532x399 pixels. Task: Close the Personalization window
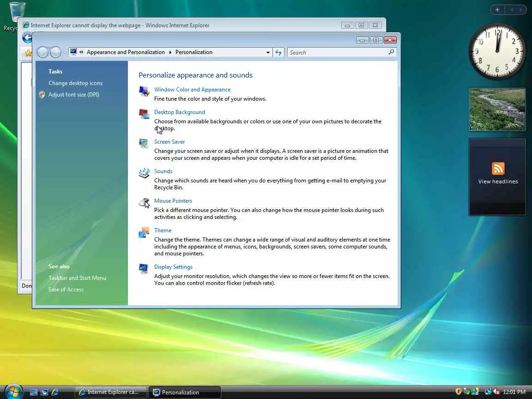click(x=390, y=40)
